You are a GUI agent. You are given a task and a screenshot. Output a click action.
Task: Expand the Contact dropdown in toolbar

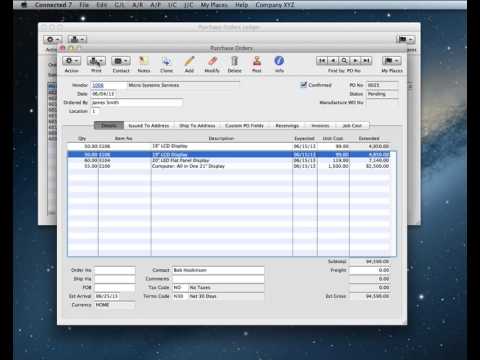pos(121,61)
